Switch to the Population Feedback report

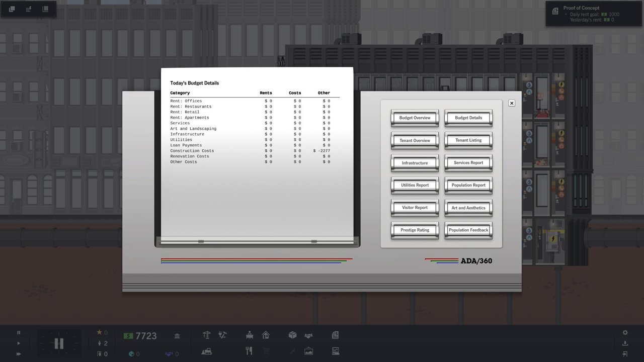click(468, 230)
